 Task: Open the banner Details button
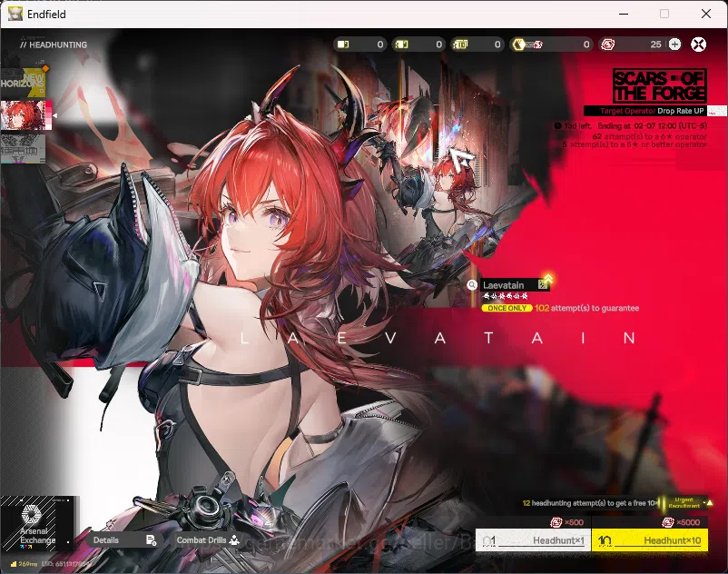point(124,540)
